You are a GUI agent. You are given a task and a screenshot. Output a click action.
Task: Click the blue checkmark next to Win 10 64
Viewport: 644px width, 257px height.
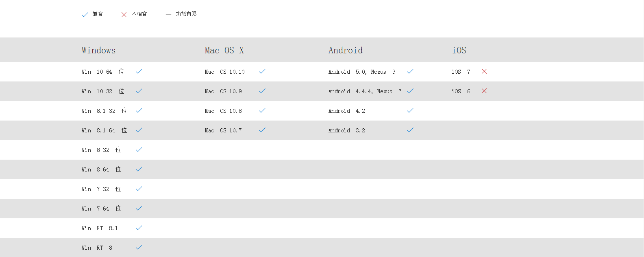[139, 71]
